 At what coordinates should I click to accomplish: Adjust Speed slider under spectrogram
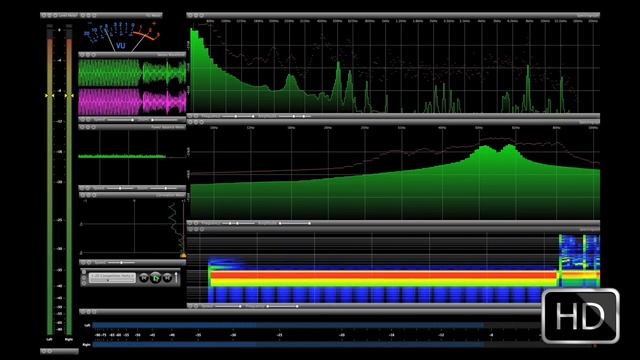(x=228, y=306)
